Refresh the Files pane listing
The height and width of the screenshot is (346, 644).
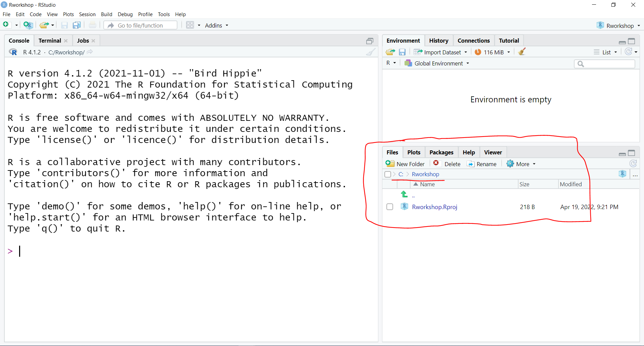(633, 163)
